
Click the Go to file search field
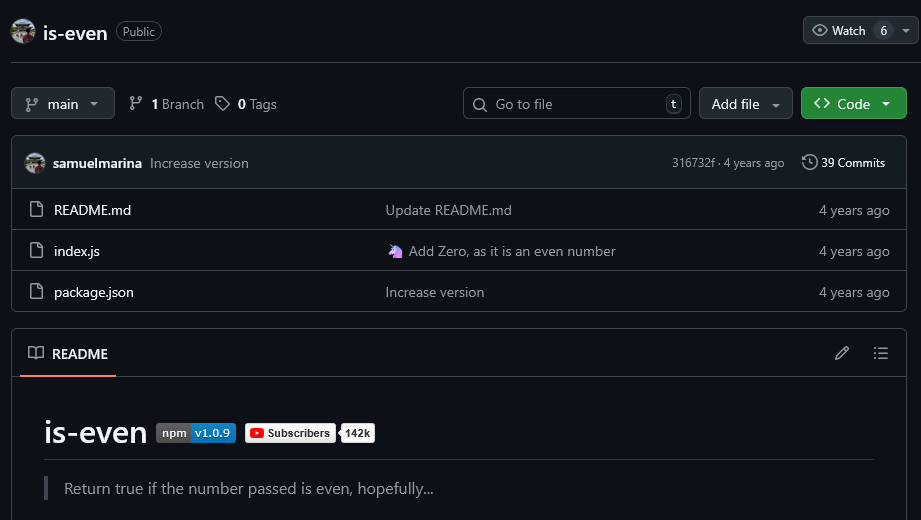pyautogui.click(x=577, y=104)
